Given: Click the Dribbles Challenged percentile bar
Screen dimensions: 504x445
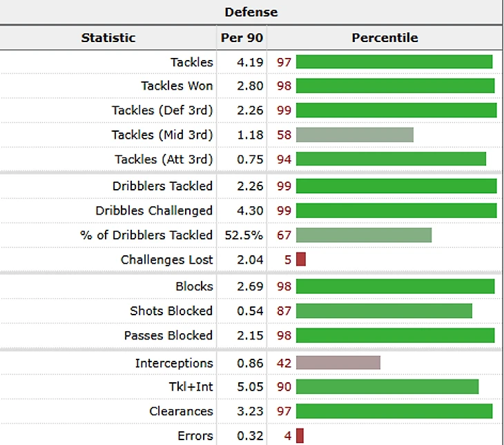Looking at the screenshot, I should (396, 210).
